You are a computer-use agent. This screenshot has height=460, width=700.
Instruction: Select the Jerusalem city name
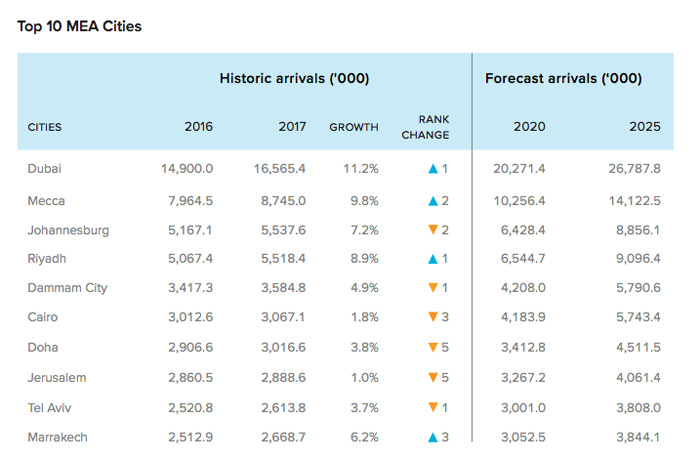57,378
